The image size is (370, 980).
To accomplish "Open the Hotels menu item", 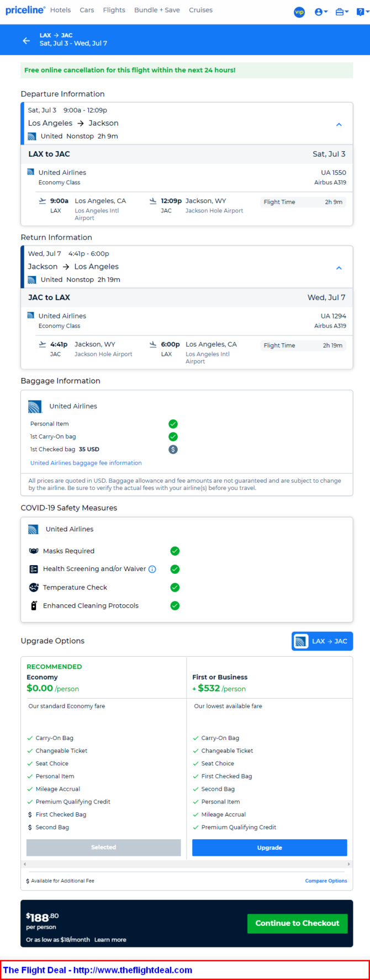I will tap(60, 10).
